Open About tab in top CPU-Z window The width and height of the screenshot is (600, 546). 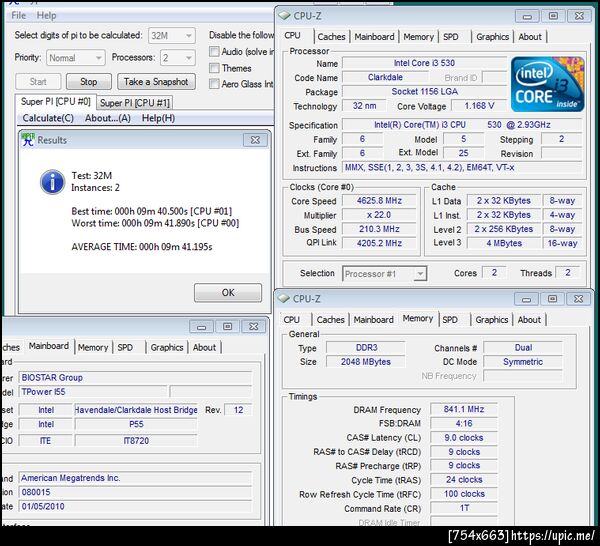tap(530, 37)
